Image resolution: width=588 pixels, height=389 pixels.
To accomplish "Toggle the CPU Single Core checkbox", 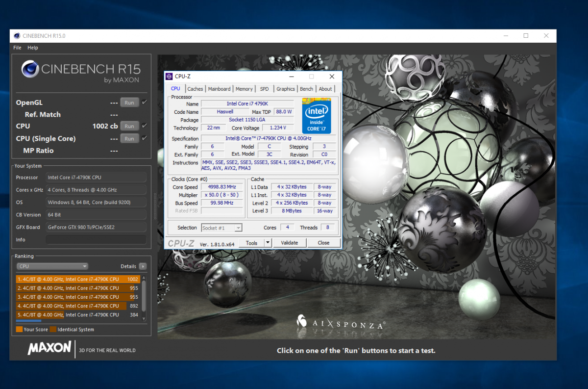I will coord(145,138).
